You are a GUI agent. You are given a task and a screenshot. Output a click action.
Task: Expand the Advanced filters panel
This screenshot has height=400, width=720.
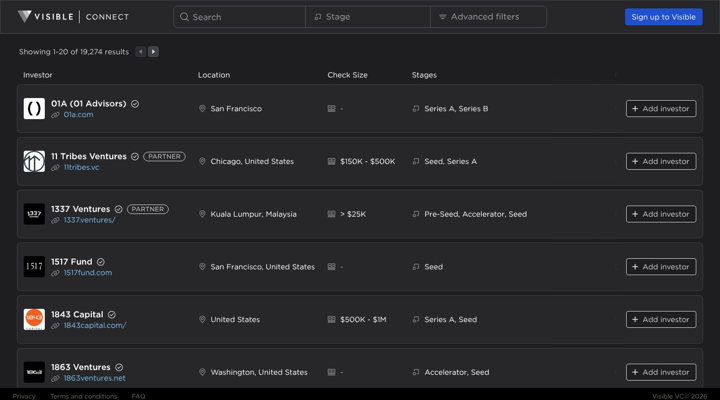[x=488, y=17]
